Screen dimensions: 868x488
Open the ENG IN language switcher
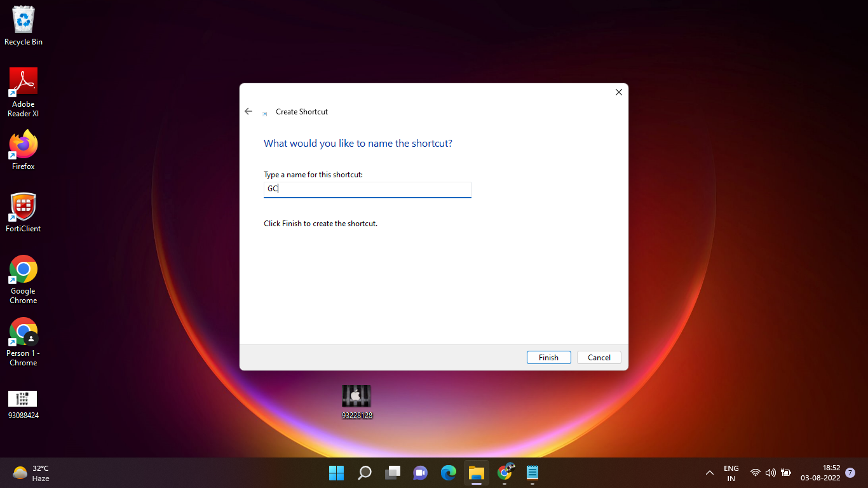(x=731, y=473)
